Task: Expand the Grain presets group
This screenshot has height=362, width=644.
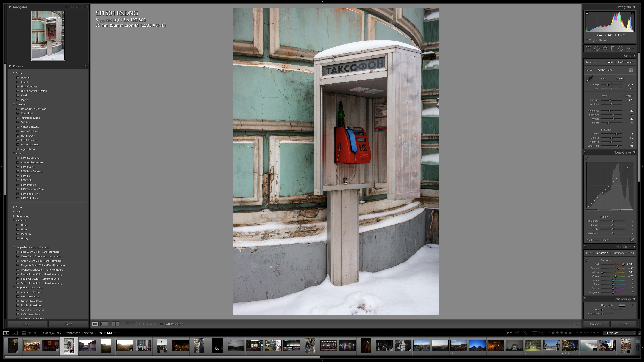Action: tap(14, 212)
